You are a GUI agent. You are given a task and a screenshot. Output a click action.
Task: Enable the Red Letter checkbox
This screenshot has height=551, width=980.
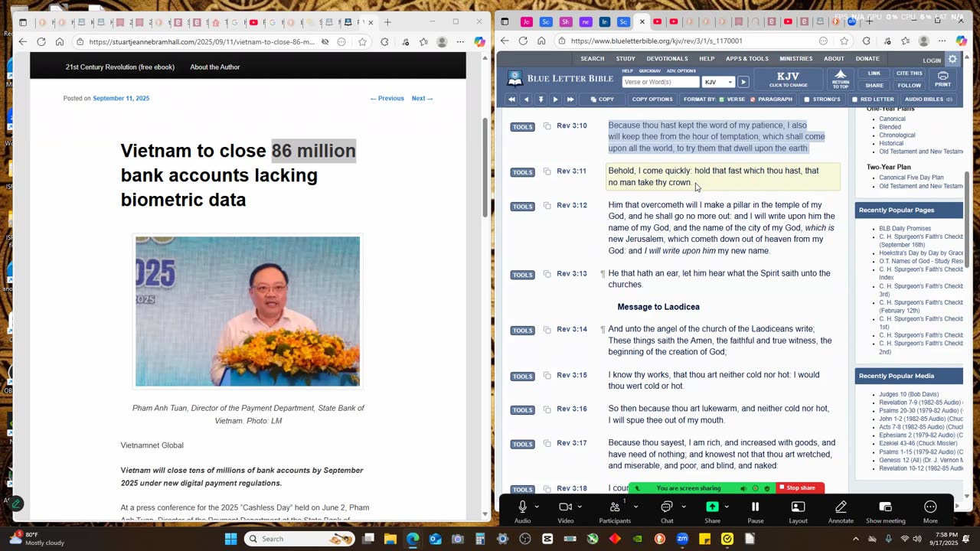point(854,99)
